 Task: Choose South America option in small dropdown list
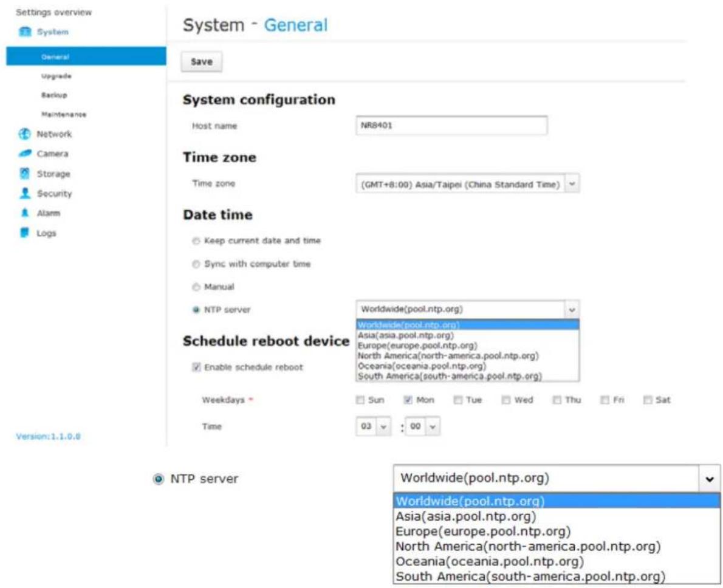point(468,376)
